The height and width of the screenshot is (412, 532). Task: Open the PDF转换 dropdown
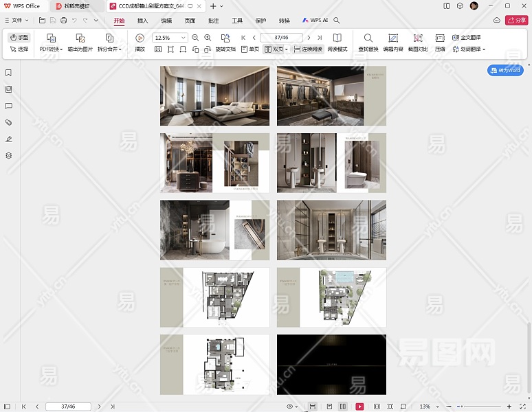[x=50, y=49]
